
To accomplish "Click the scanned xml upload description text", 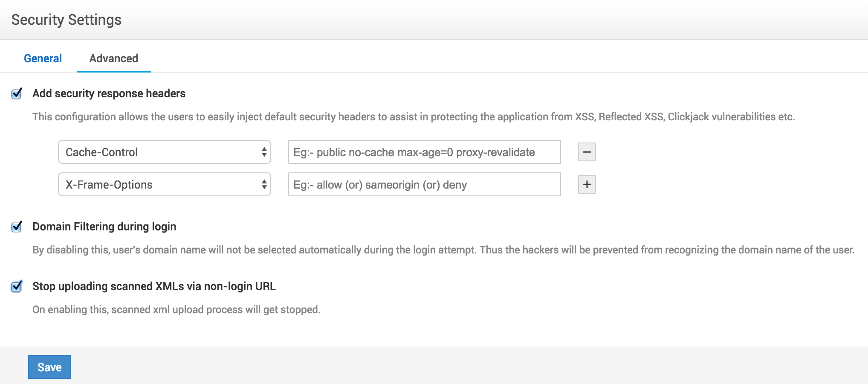I will pyautogui.click(x=176, y=310).
